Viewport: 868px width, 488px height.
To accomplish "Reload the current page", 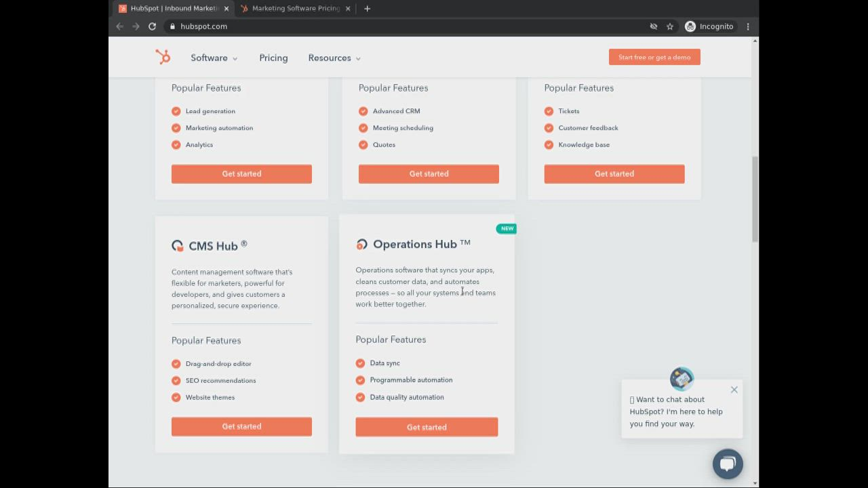I will [152, 26].
